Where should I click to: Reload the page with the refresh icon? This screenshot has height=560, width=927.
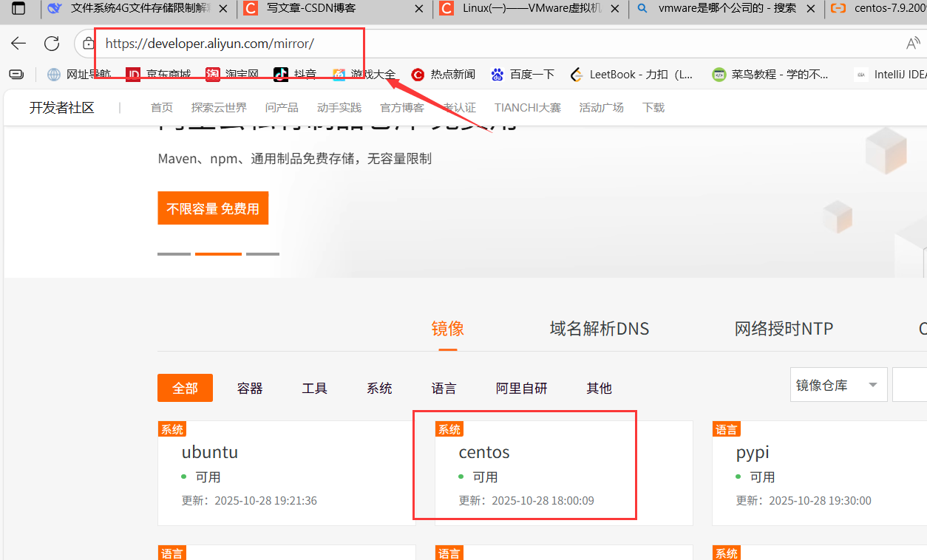[x=52, y=44]
